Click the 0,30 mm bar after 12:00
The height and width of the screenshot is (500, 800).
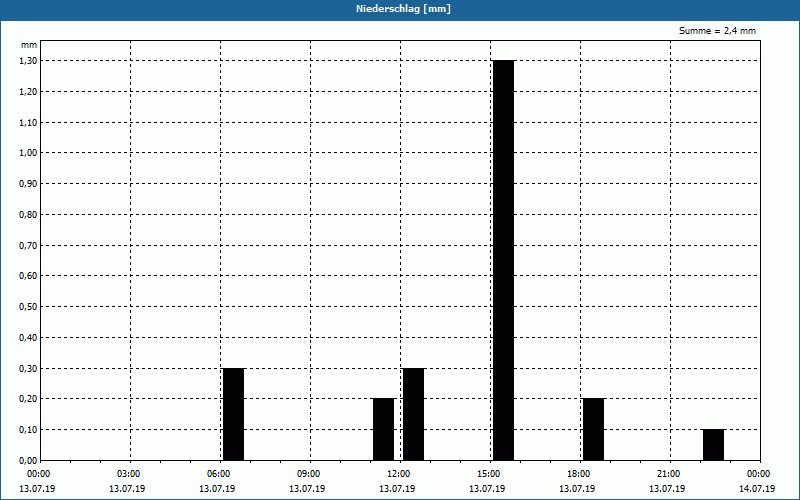click(413, 414)
